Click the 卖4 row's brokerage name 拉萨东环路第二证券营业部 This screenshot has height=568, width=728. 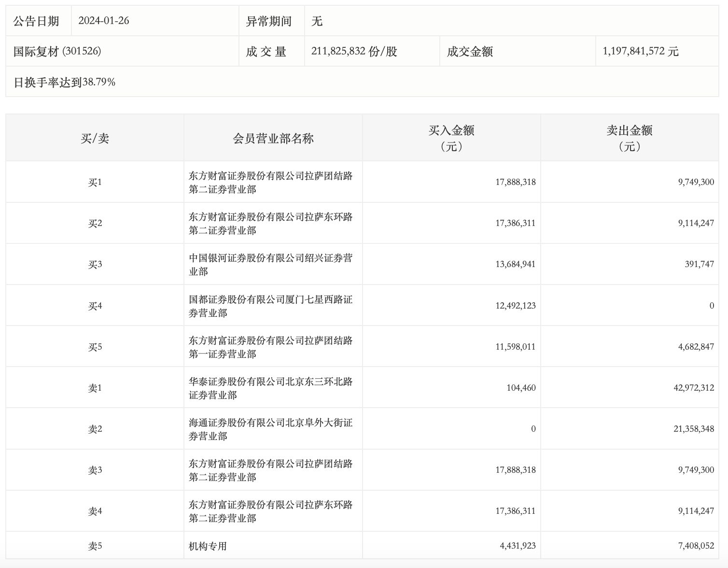pos(271,511)
